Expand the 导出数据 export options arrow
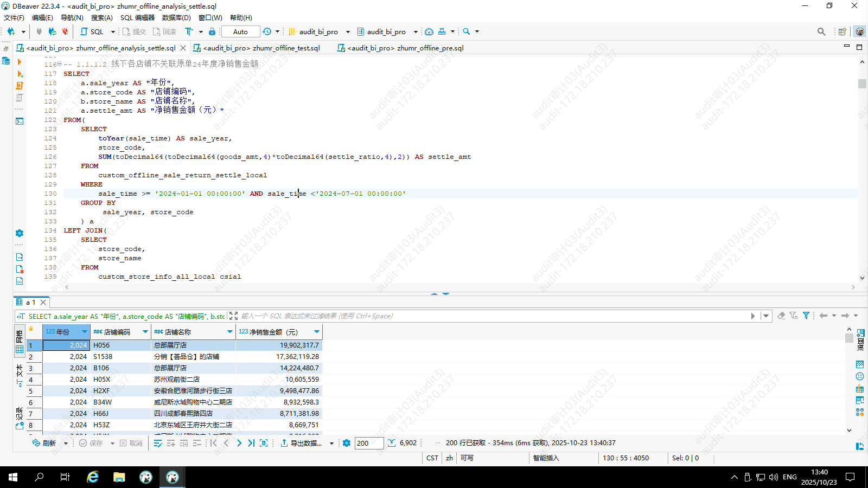 [x=331, y=443]
